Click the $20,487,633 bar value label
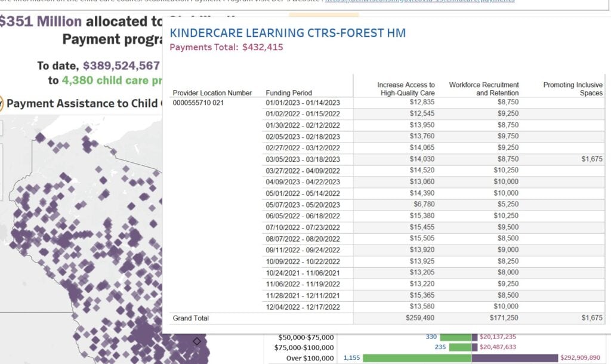This screenshot has height=364, width=611. pos(498,347)
